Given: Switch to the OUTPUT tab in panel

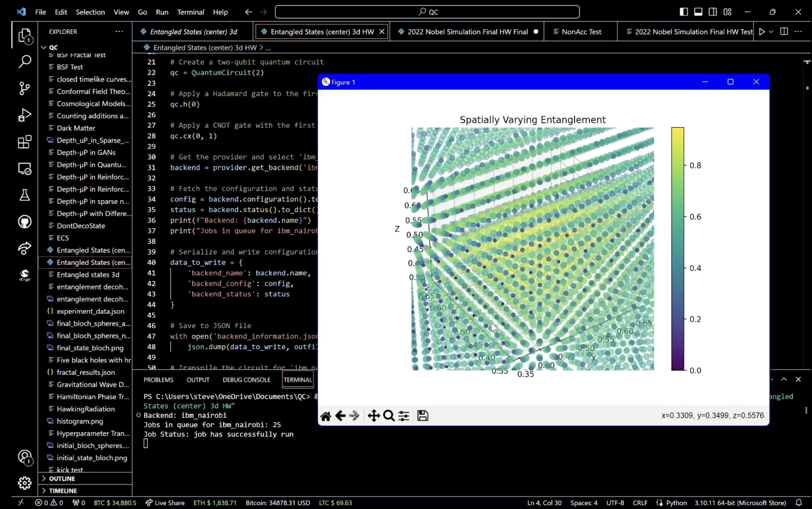Looking at the screenshot, I should point(198,379).
